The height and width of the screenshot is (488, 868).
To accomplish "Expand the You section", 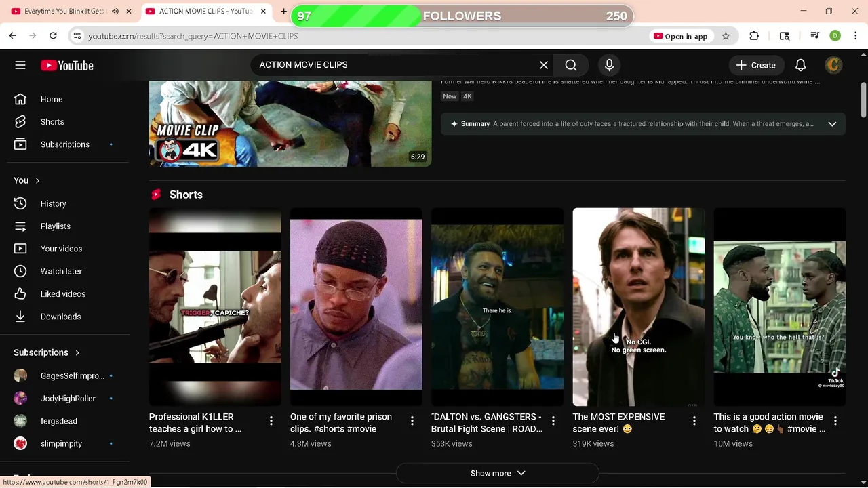I will [27, 180].
